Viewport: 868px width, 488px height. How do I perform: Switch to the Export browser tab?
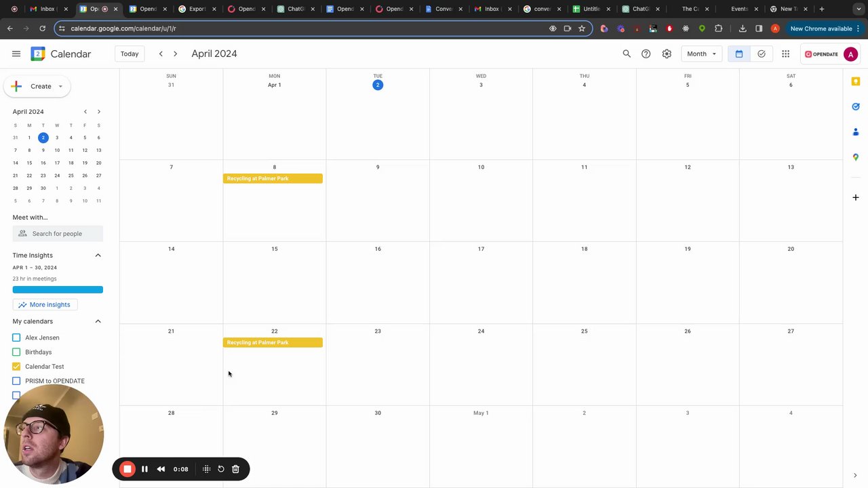coord(197,9)
